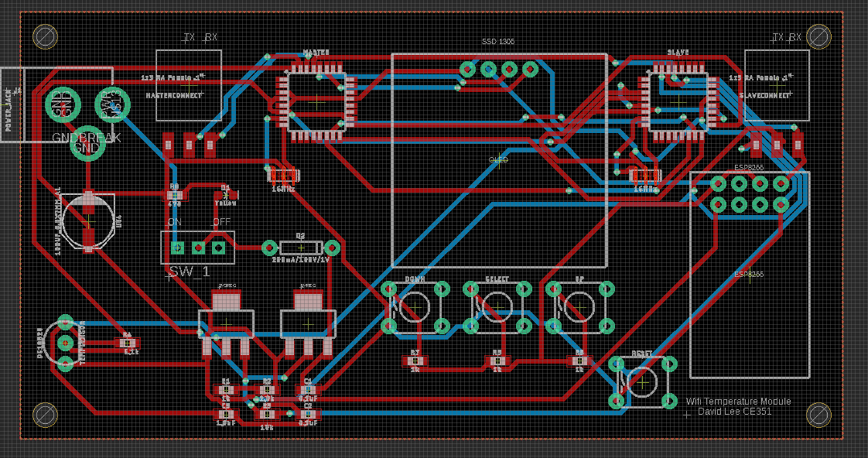
Task: Select the round capacitor below GNDBREAK
Action: click(88, 221)
